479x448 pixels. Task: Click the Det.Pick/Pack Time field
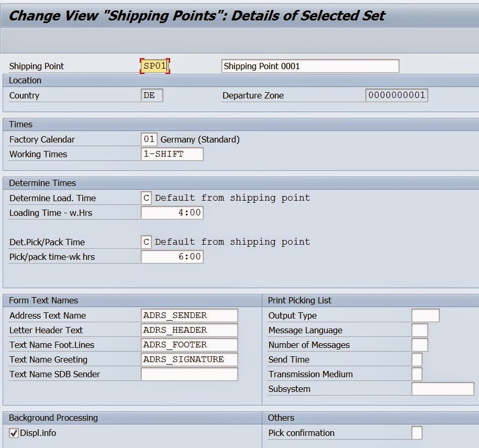[147, 242]
